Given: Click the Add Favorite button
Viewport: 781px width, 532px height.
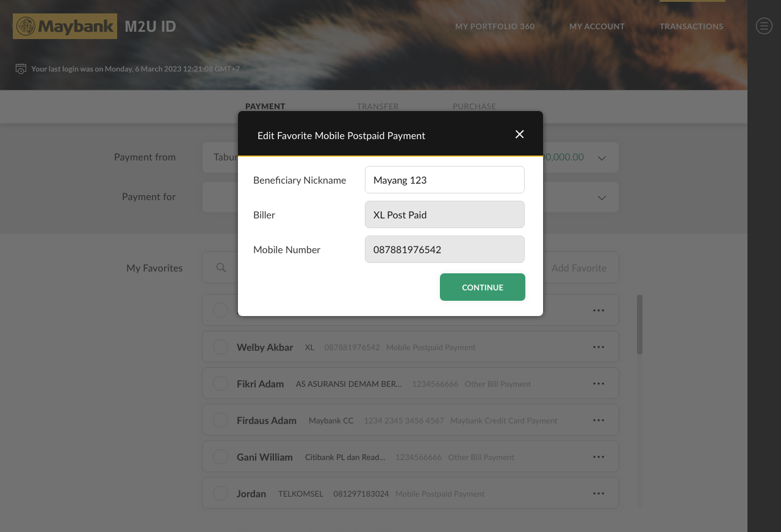Looking at the screenshot, I should point(579,268).
